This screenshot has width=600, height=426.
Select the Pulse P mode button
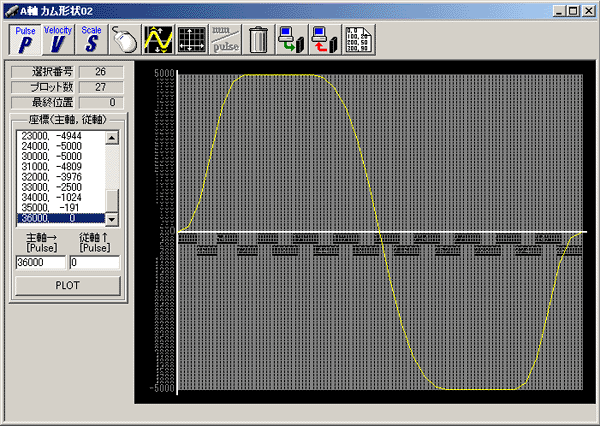(25, 39)
